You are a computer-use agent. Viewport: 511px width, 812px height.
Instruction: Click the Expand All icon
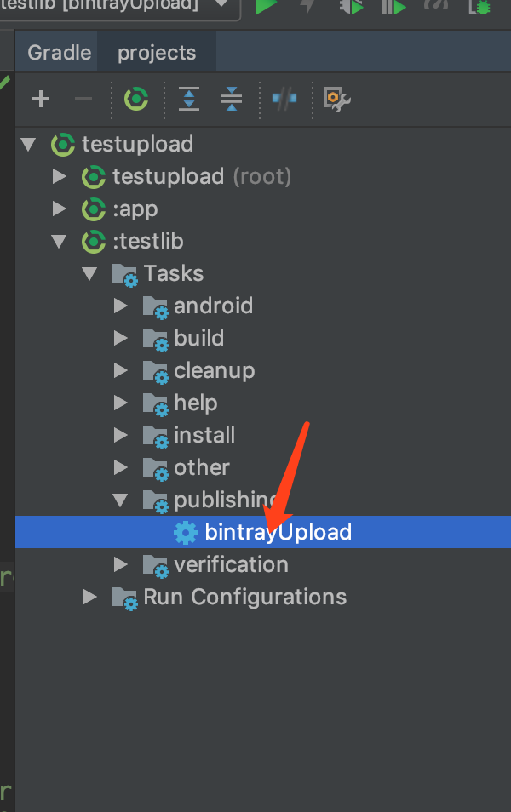tap(188, 99)
